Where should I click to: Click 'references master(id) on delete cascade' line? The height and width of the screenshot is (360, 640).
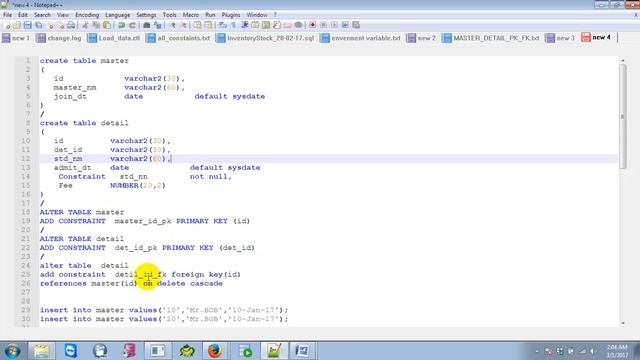coord(131,283)
